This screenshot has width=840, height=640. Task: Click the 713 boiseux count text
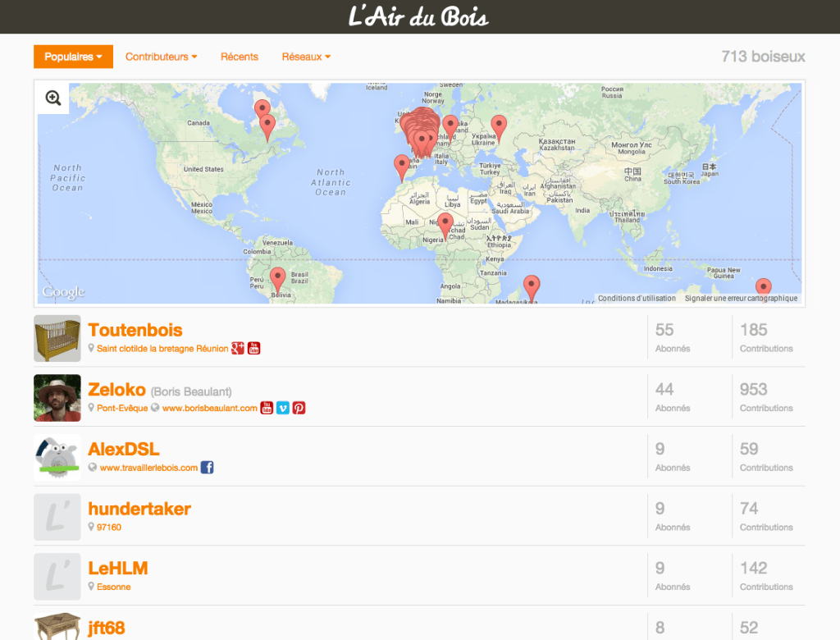pyautogui.click(x=763, y=57)
